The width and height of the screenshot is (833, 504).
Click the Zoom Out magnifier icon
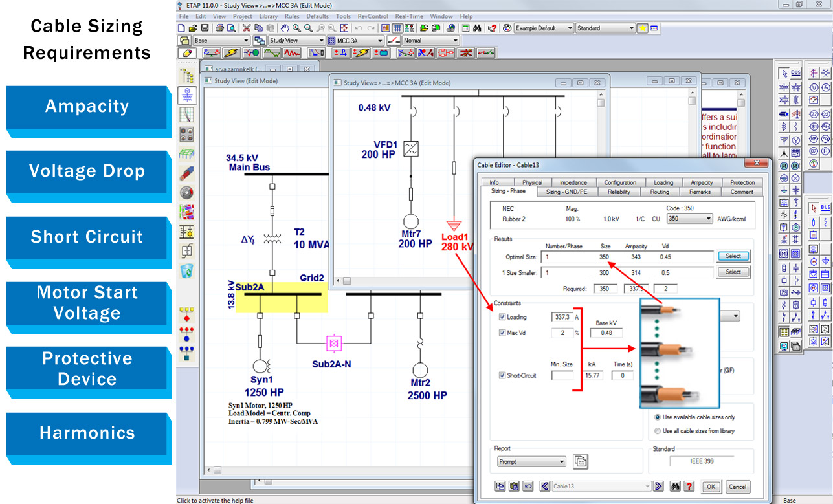click(308, 28)
